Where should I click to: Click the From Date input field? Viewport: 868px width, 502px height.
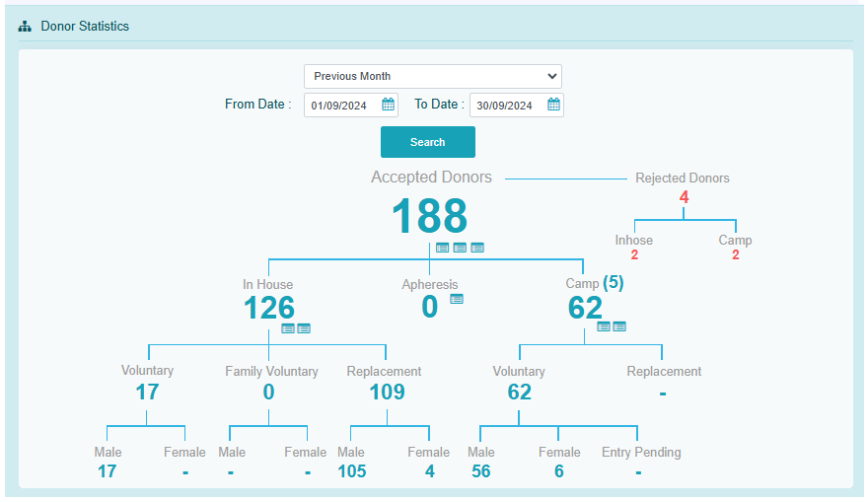pyautogui.click(x=341, y=106)
